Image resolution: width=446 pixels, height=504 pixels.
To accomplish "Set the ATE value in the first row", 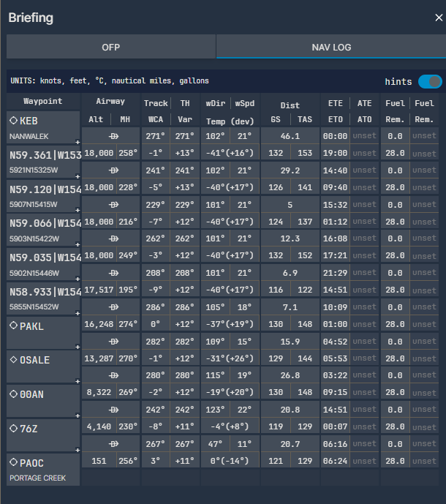I will tap(364, 136).
